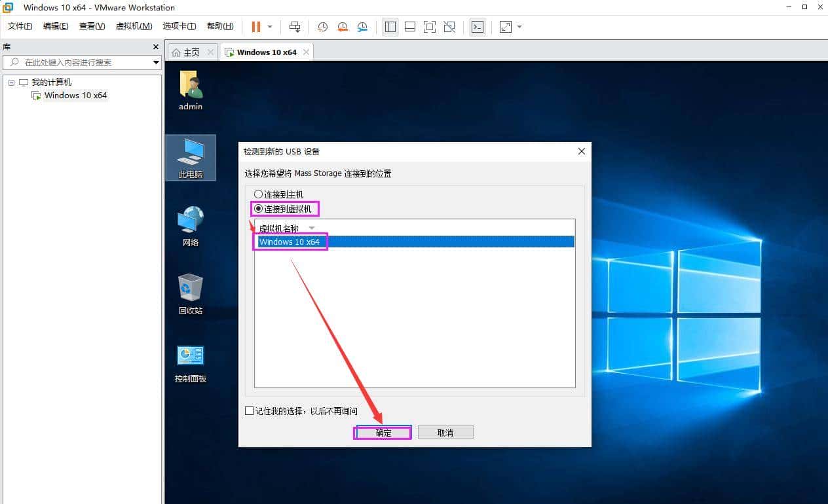Open the 虚拟机(M) menu

(133, 26)
